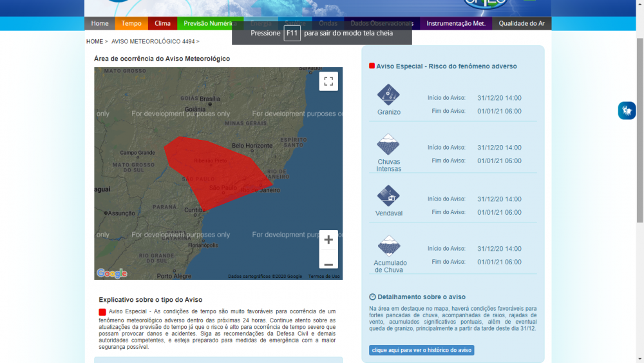The image size is (644, 363).
Task: Click the Chuvas Intensas rain icon
Action: (x=388, y=144)
